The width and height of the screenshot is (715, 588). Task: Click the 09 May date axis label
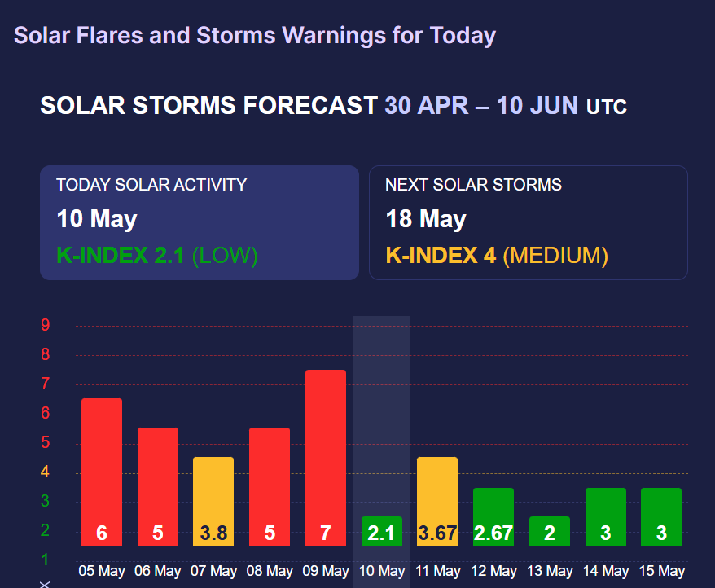coord(326,571)
